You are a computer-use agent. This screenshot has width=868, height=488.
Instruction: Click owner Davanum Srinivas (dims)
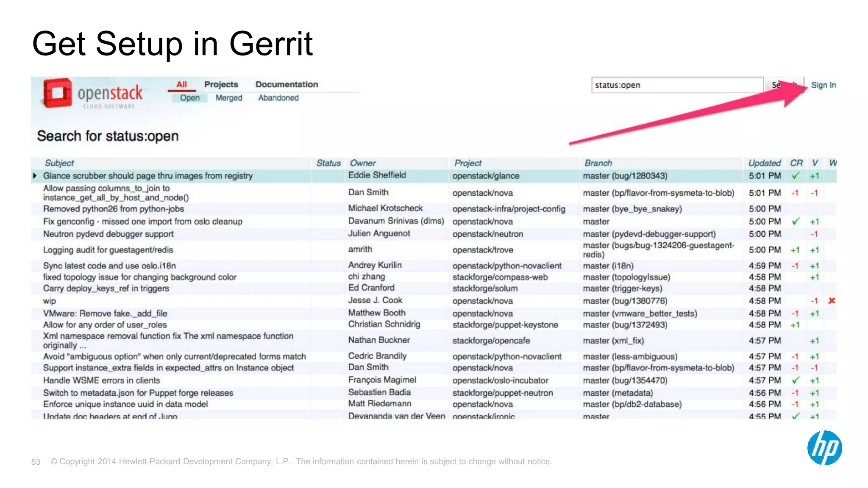coord(396,221)
